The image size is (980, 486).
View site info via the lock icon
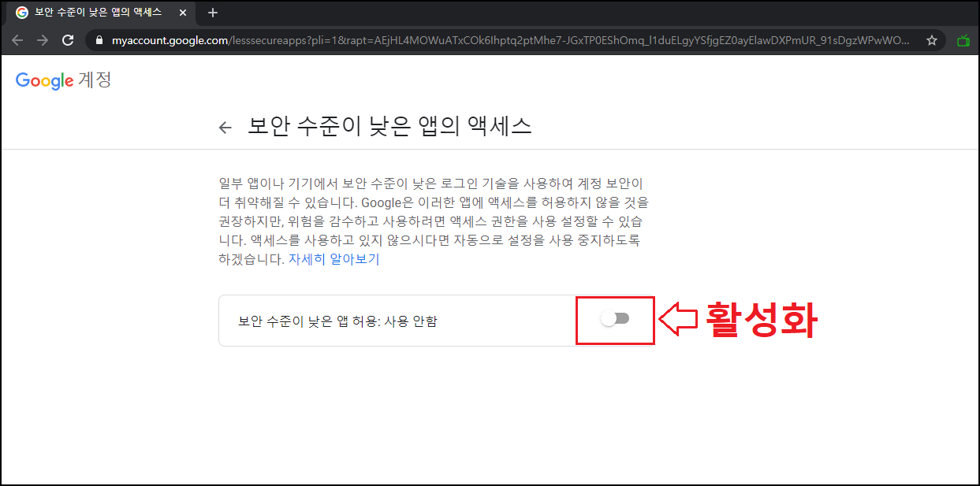pyautogui.click(x=99, y=40)
